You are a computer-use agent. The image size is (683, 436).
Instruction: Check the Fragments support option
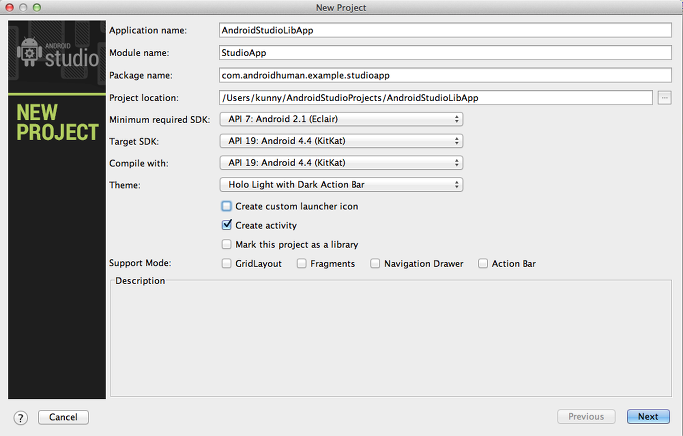pyautogui.click(x=301, y=264)
